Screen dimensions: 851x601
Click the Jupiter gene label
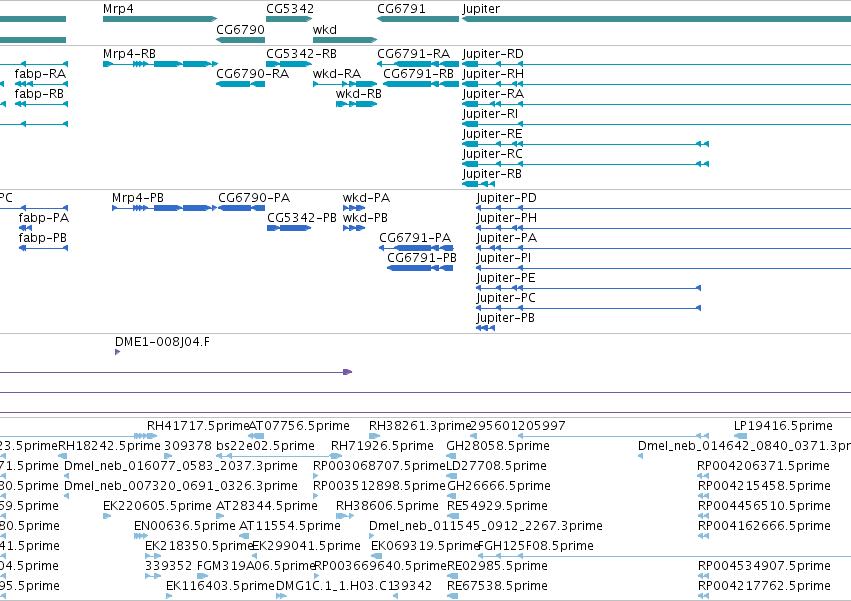coord(481,9)
